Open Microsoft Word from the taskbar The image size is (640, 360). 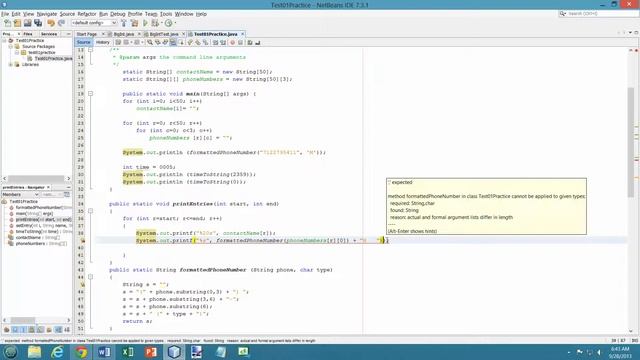pyautogui.click(x=104, y=352)
